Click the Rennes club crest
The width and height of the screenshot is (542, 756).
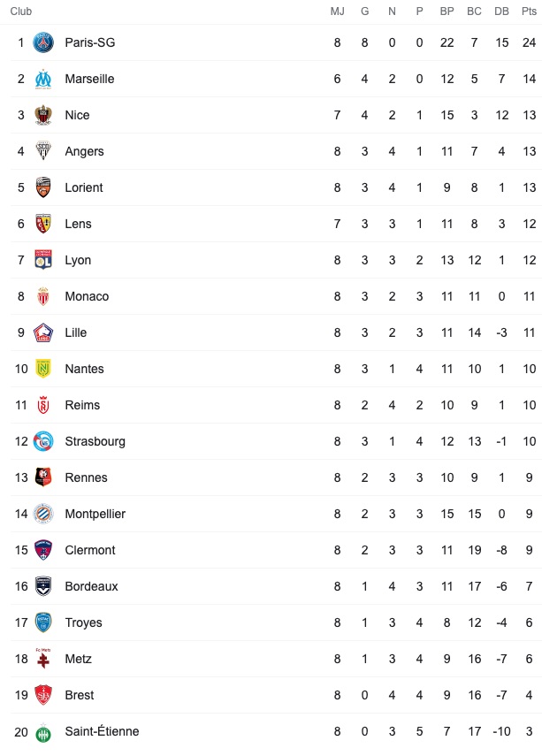coord(43,477)
